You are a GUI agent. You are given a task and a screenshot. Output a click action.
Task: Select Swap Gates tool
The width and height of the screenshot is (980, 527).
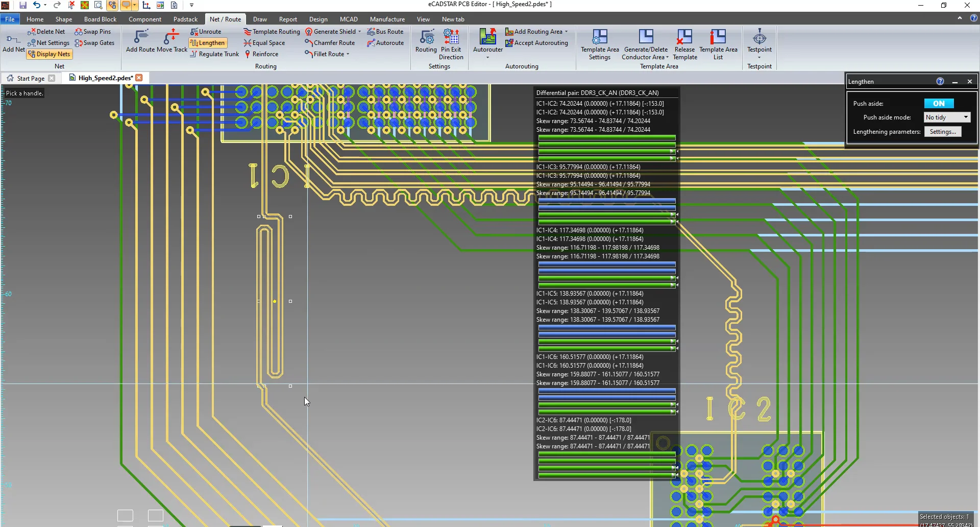click(x=94, y=43)
